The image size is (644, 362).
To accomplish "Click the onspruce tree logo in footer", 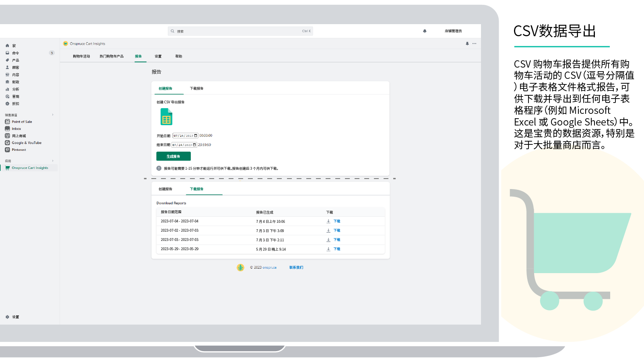I will click(240, 267).
